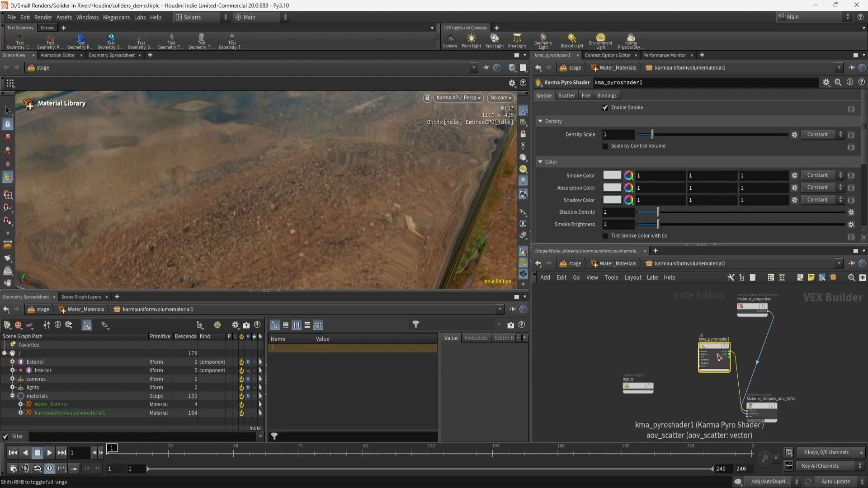Expand Water_Exterior material in tree
868x488 pixels.
[x=20, y=404]
